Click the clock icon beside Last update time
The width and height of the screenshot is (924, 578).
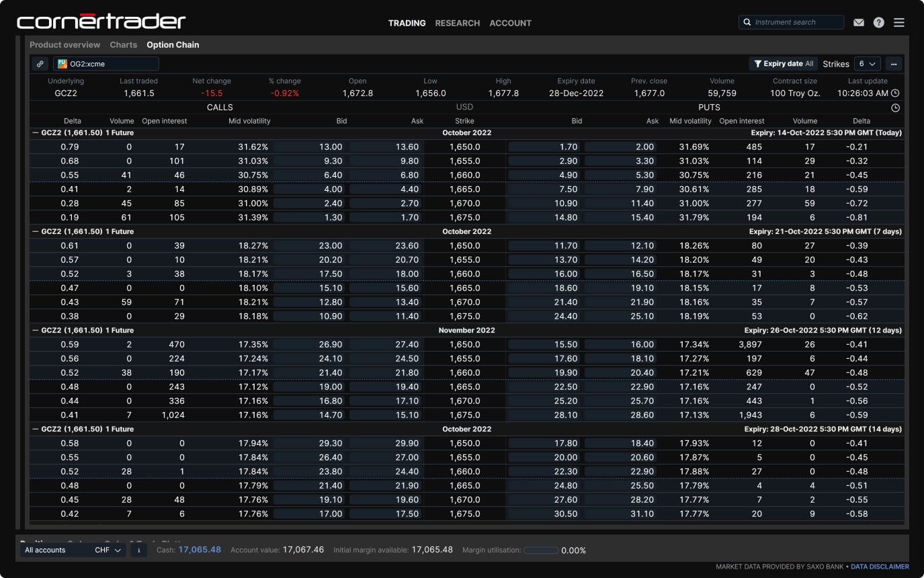point(895,93)
